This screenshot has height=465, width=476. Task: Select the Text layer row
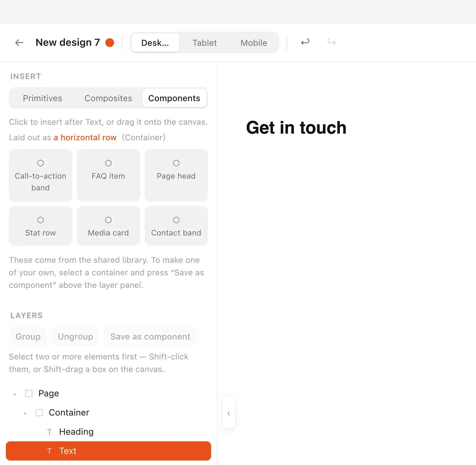click(108, 451)
